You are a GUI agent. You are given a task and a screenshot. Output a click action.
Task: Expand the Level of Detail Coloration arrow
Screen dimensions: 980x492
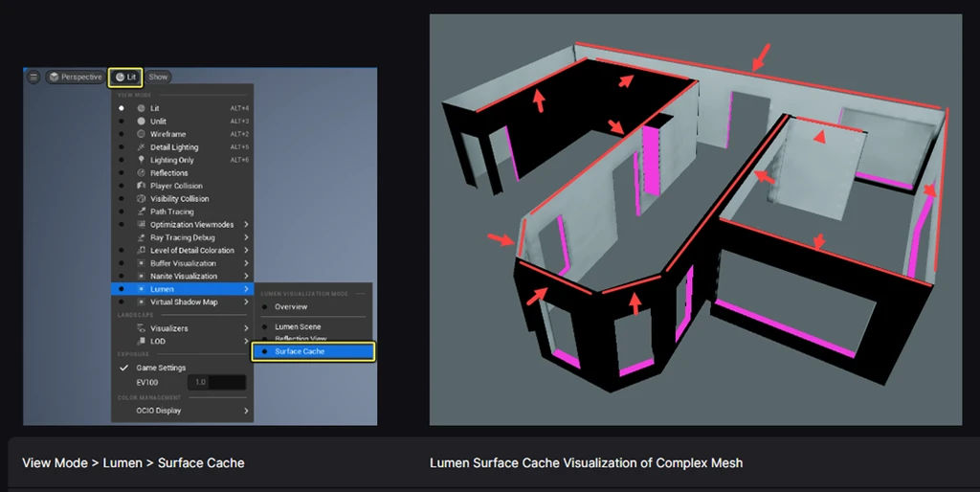(x=246, y=250)
